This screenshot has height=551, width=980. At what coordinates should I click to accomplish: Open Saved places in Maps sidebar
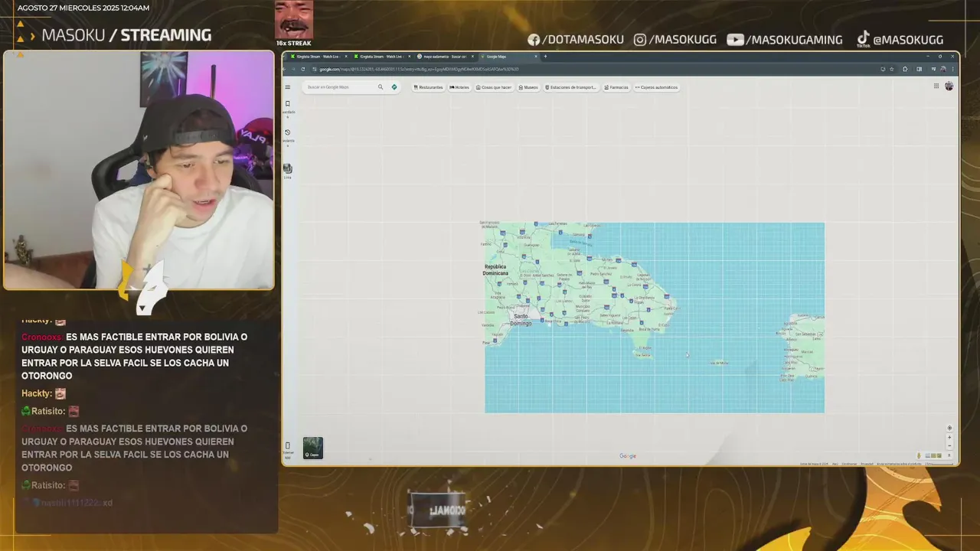288,107
